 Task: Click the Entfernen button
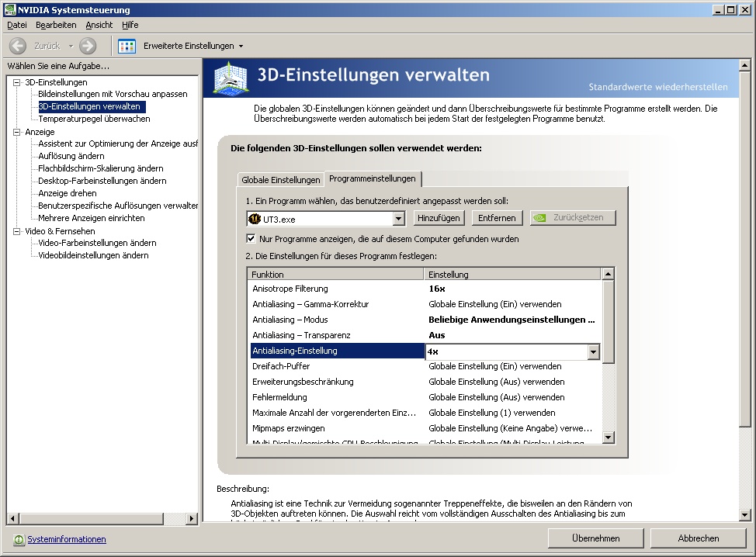click(x=497, y=218)
